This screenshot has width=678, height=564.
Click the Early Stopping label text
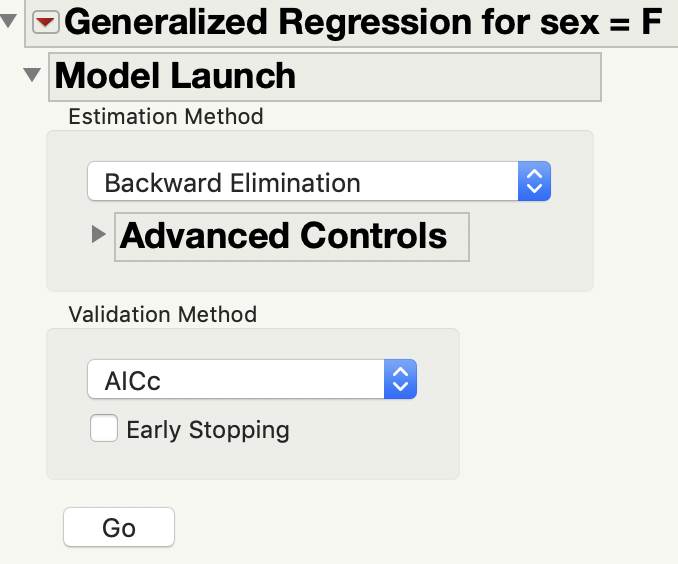point(208,431)
